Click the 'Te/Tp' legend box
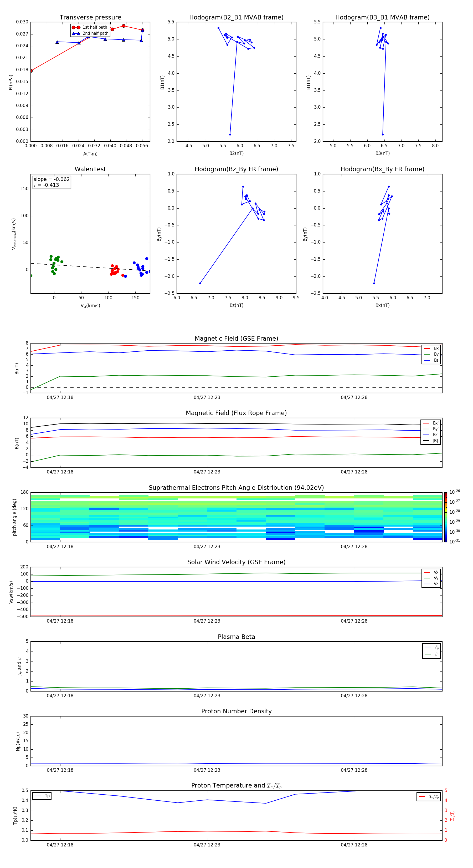Image resolution: width=473 pixels, height=868 pixels. pos(429,796)
